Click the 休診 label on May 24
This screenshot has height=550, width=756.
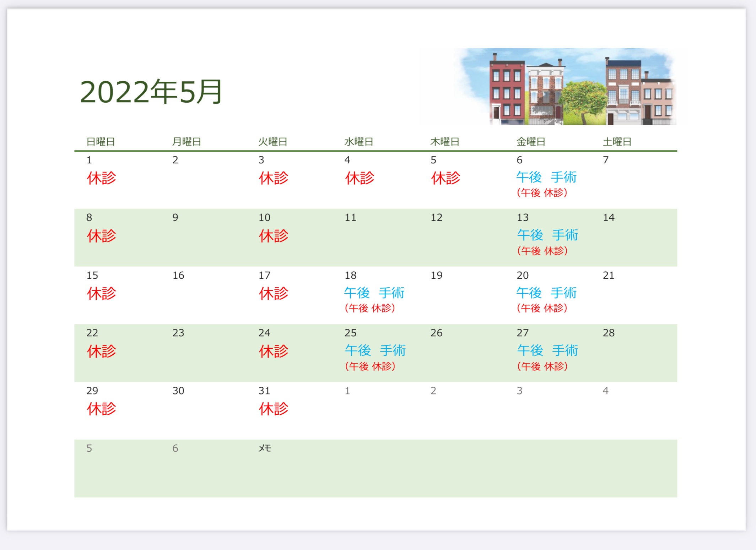273,351
